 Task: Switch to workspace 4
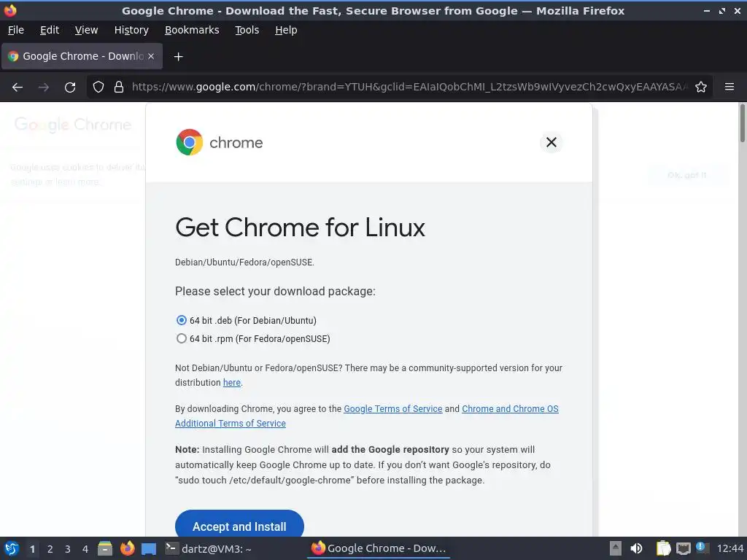(85, 549)
